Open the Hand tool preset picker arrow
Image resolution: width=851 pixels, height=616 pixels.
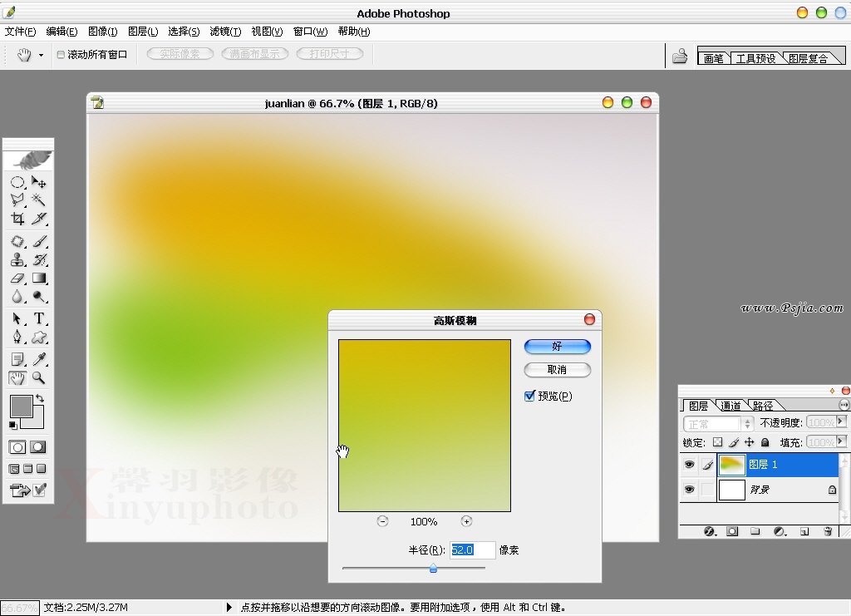click(x=41, y=55)
